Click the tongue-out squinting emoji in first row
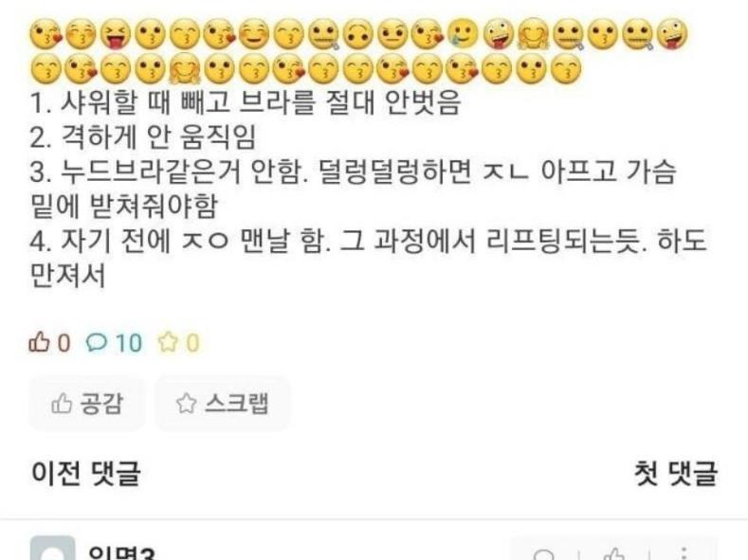 pyautogui.click(x=116, y=35)
